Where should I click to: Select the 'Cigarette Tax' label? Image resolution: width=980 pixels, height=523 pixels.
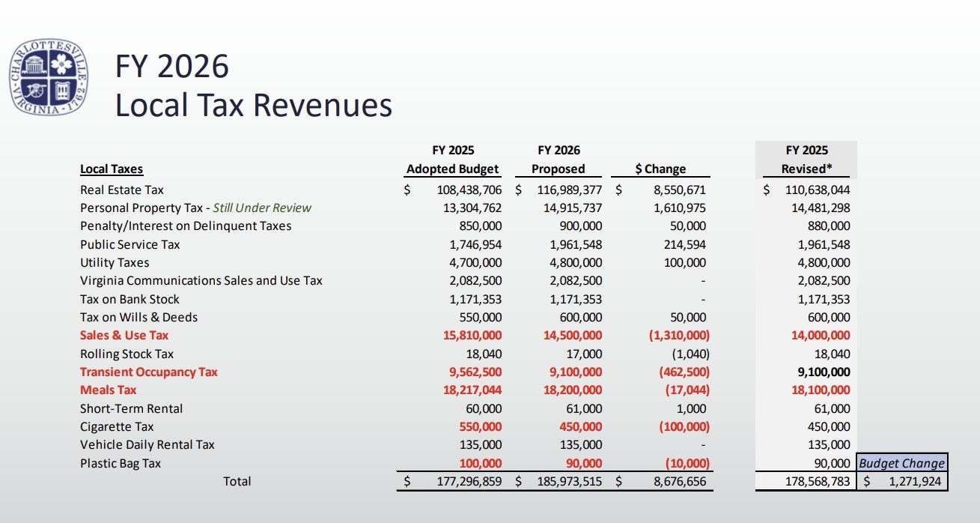pos(117,426)
